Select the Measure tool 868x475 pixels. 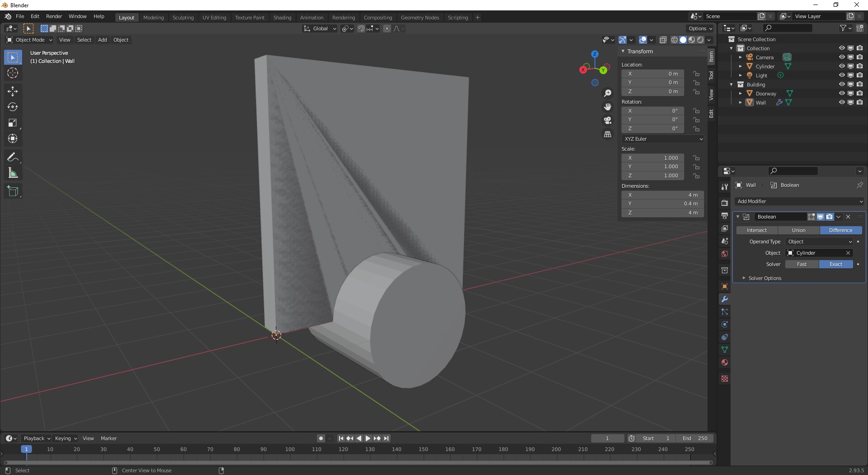pyautogui.click(x=13, y=173)
